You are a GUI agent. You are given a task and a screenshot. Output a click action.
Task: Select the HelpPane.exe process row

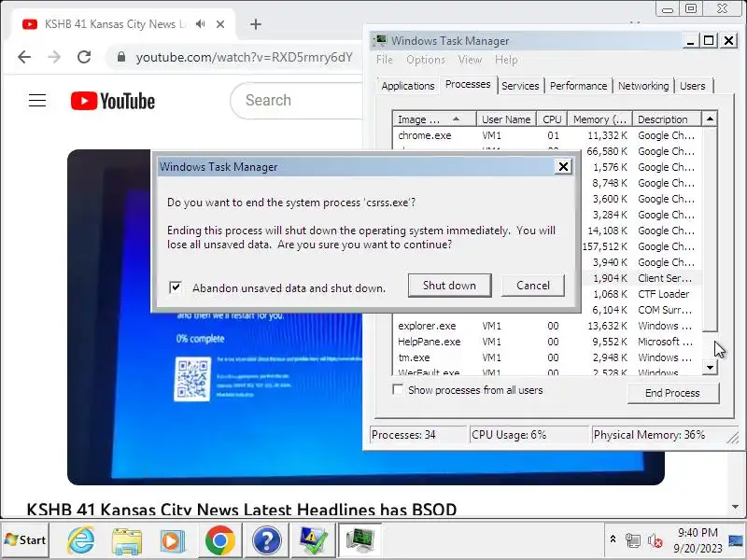tap(547, 342)
